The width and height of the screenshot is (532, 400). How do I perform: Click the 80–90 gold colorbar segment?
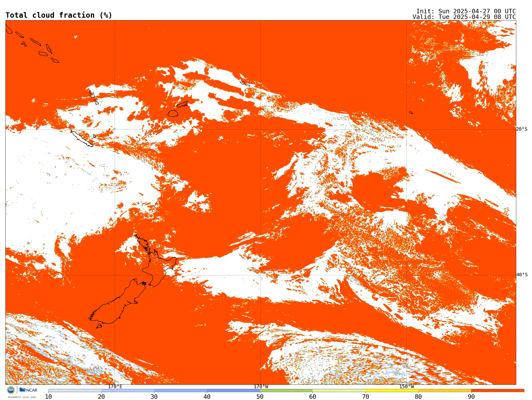[x=445, y=391]
